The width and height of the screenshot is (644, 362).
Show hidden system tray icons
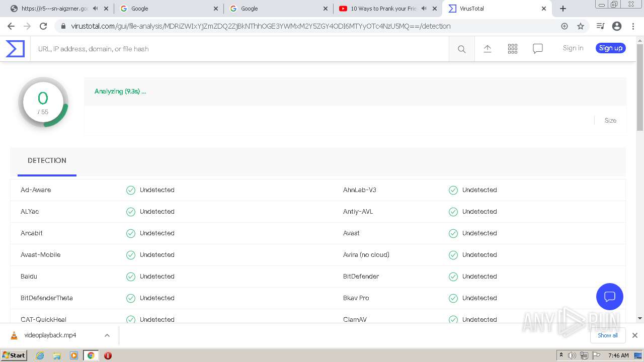point(561,355)
